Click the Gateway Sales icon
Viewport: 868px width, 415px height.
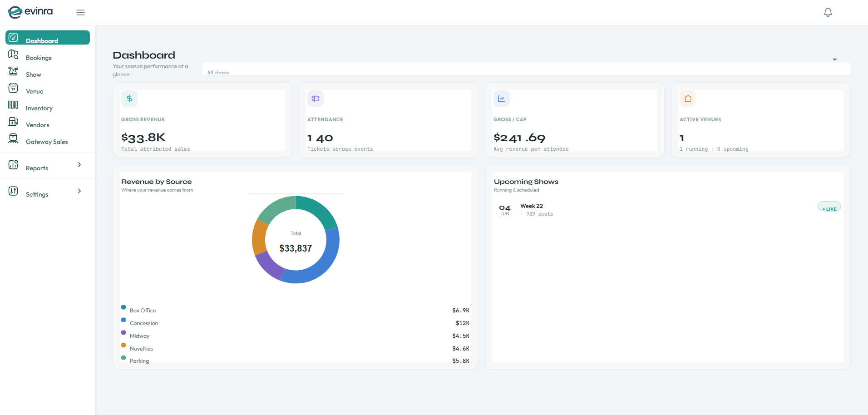pyautogui.click(x=13, y=138)
